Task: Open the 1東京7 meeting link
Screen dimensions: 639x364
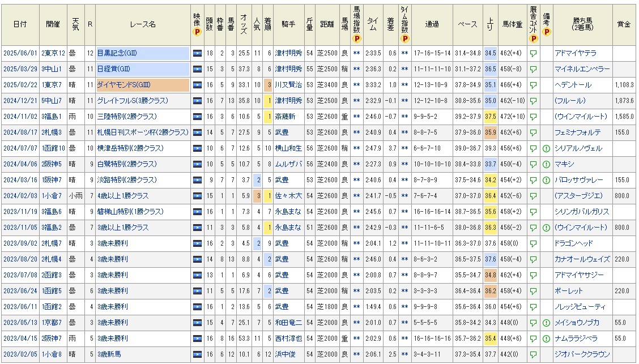Action: (53, 85)
